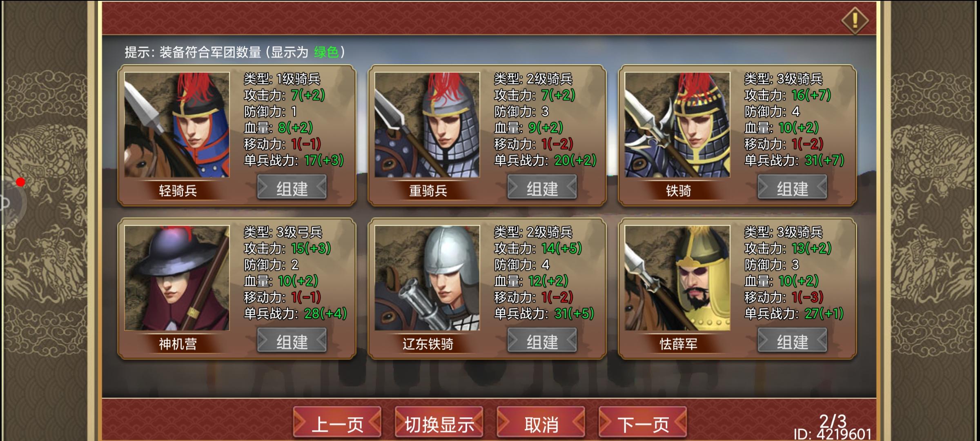Tap the red recording dot icon
Screen dimensions: 980x441
pyautogui.click(x=20, y=182)
